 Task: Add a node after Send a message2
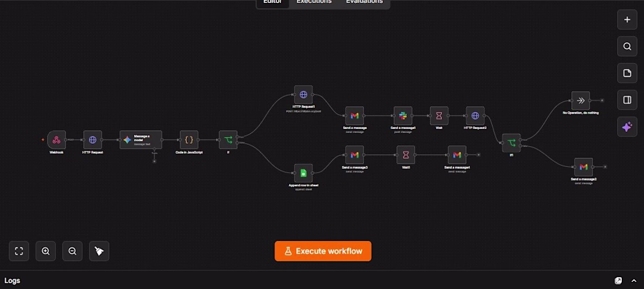pyautogui.click(x=605, y=167)
